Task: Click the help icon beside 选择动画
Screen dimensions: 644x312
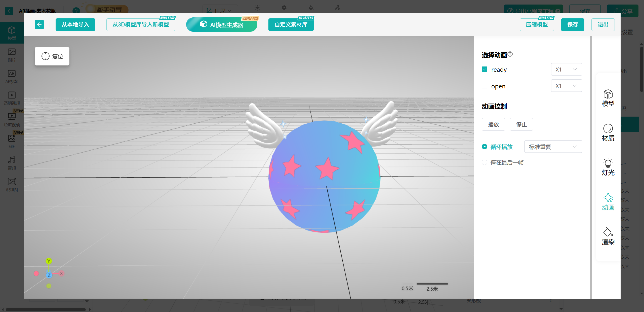Action: [510, 54]
